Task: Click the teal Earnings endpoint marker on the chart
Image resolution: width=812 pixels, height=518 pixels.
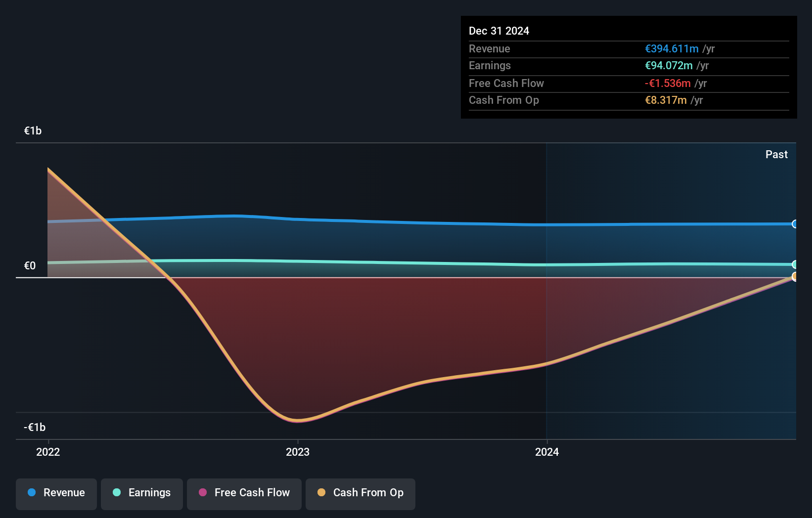Action: coord(795,264)
